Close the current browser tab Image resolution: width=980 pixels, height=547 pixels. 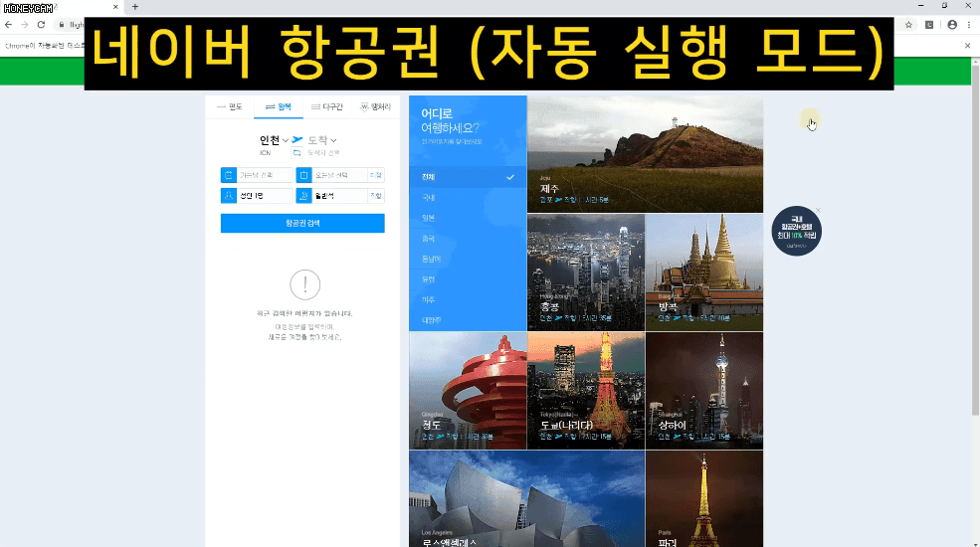[115, 7]
